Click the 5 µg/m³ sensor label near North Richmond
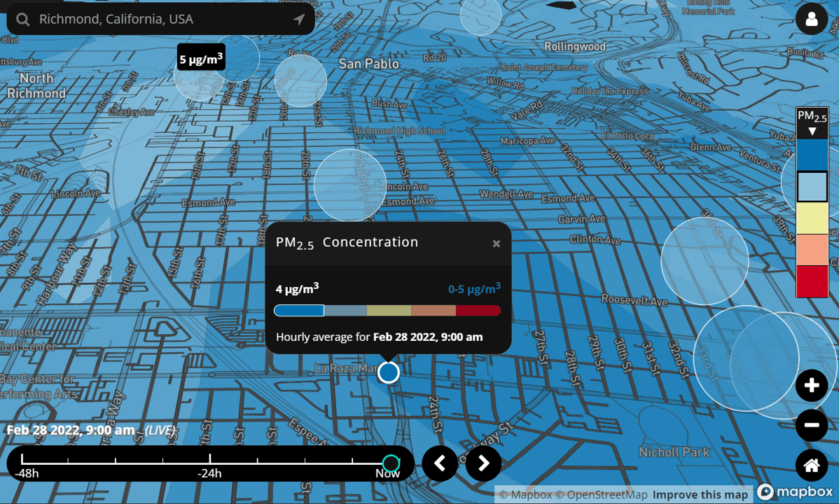The image size is (839, 504). 200,57
